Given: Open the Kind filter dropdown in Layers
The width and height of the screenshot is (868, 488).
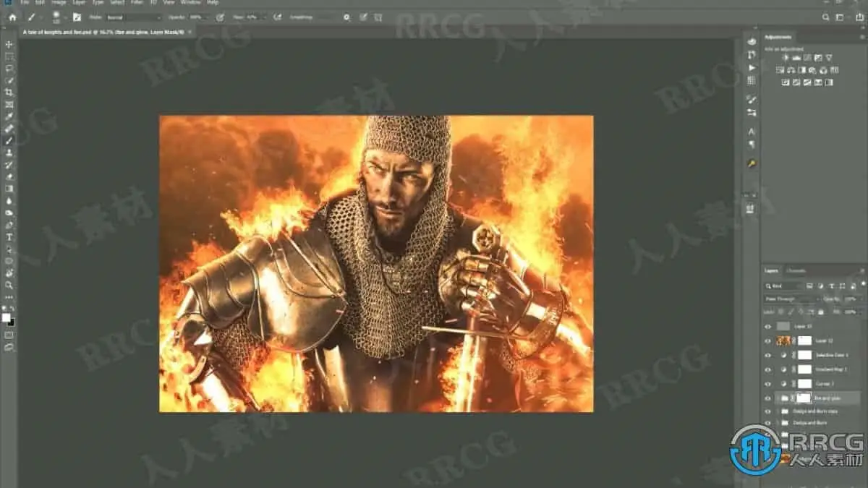Looking at the screenshot, I should click(x=785, y=286).
